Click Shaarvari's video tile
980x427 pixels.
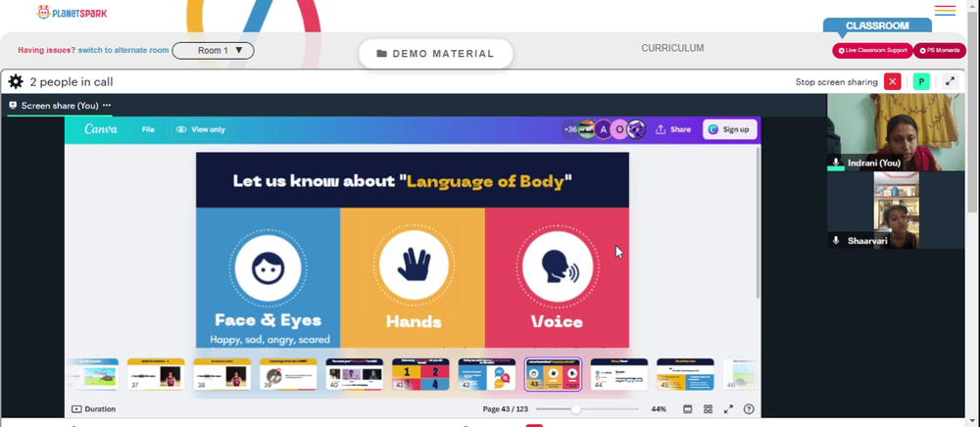click(896, 211)
